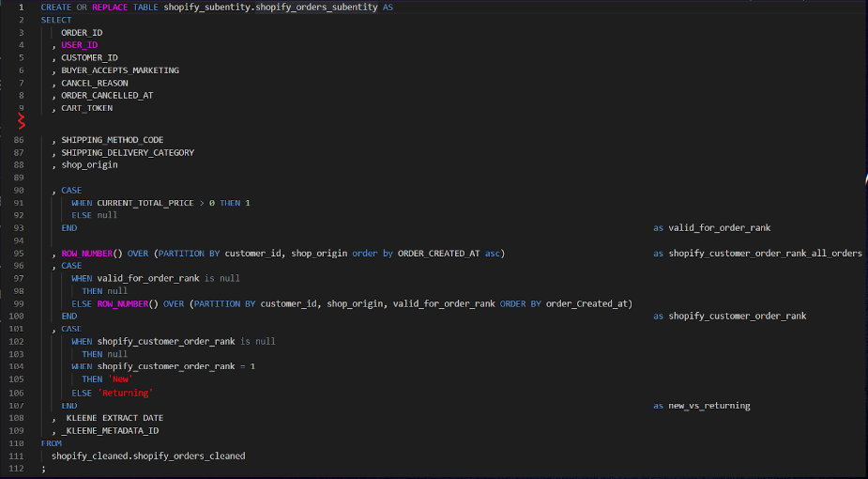Click alias shopify_customer_order_rank on line 100

pos(737,317)
